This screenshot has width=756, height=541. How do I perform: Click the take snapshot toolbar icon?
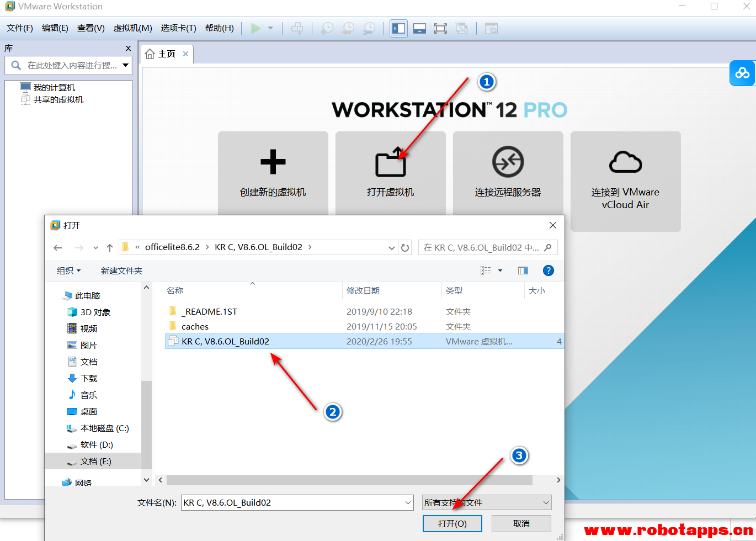click(x=327, y=28)
